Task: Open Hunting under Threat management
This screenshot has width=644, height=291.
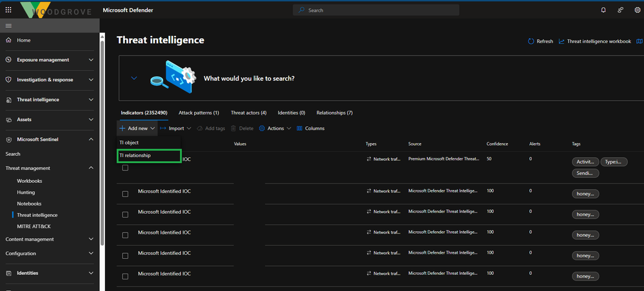Action: point(26,192)
